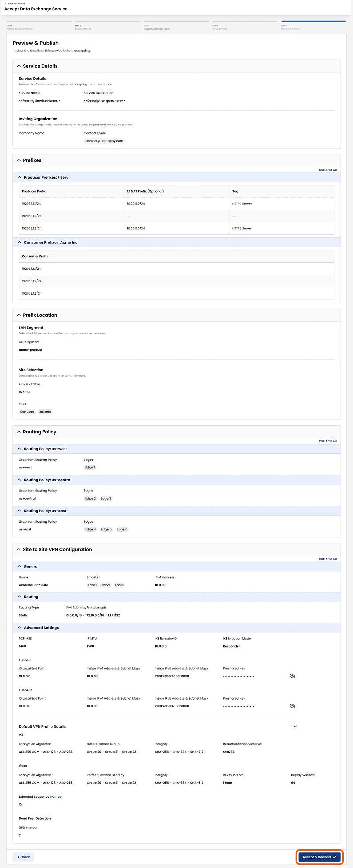Go to Step 3 Consumer Prefix Location
This screenshot has width=353, height=868.
176,25
